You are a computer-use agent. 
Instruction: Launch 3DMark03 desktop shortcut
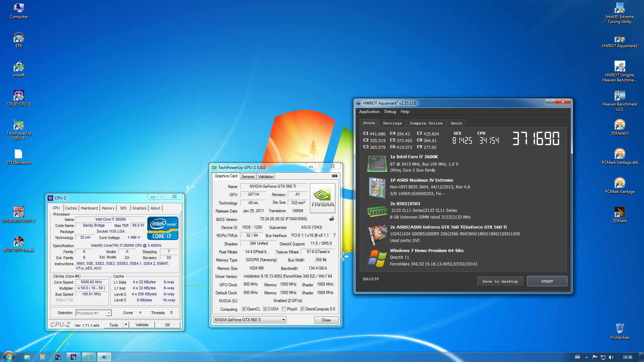click(x=620, y=127)
